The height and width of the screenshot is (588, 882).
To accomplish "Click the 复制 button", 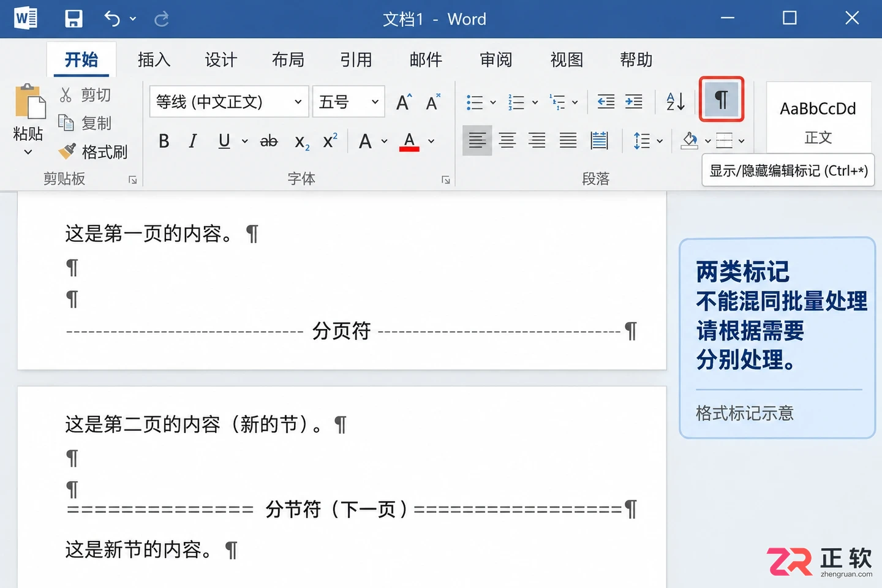I will click(85, 123).
